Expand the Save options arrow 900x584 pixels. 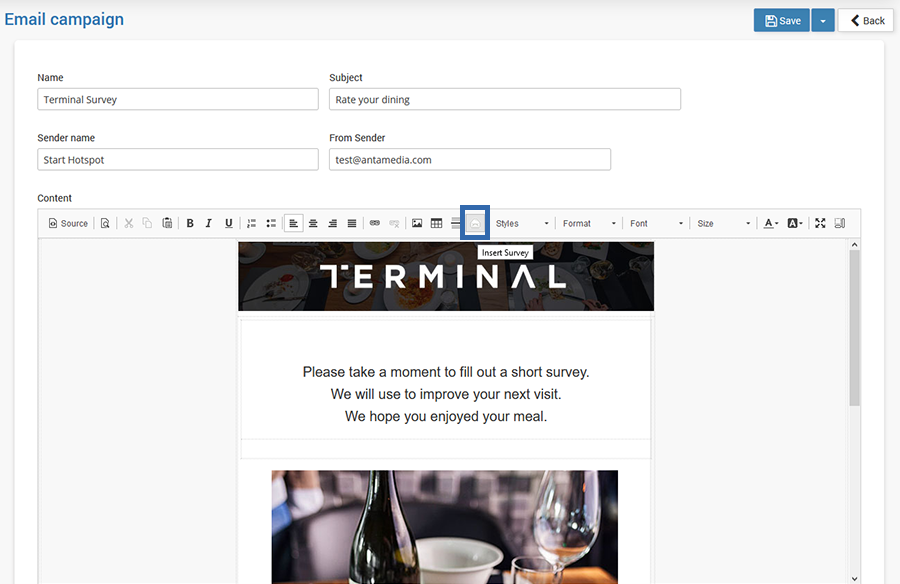coord(823,20)
